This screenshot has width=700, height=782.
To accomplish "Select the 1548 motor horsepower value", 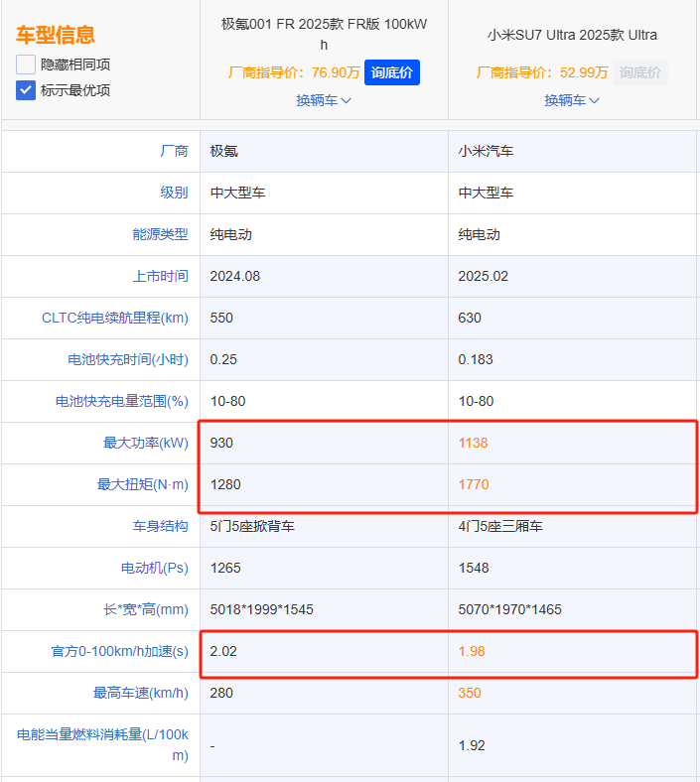I will (474, 568).
